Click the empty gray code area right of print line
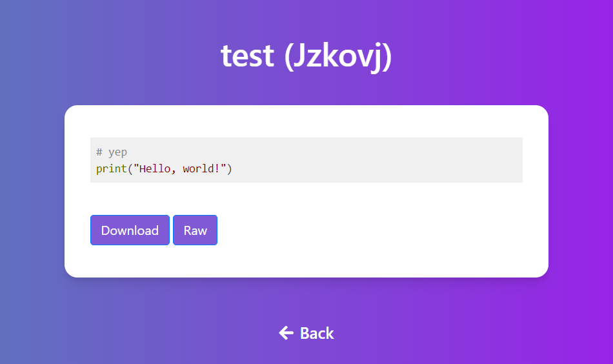 376,169
